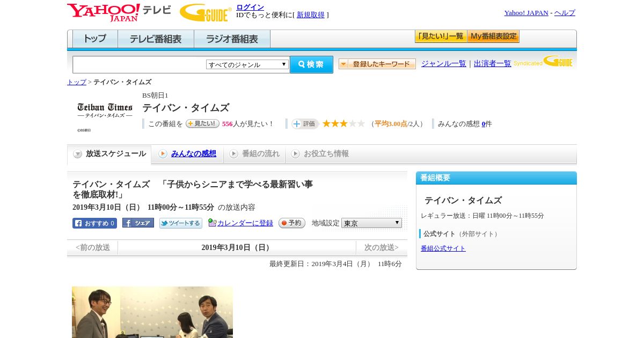Expand the 登録したキーワード dropdown
Screen dimensions: 644x338
click(x=377, y=64)
